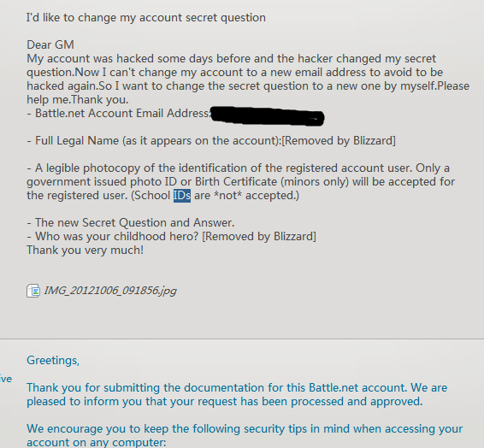The width and height of the screenshot is (484, 448).
Task: Click "[Removed by Blizzard]" after Full Legal Name
Action: tap(339, 141)
